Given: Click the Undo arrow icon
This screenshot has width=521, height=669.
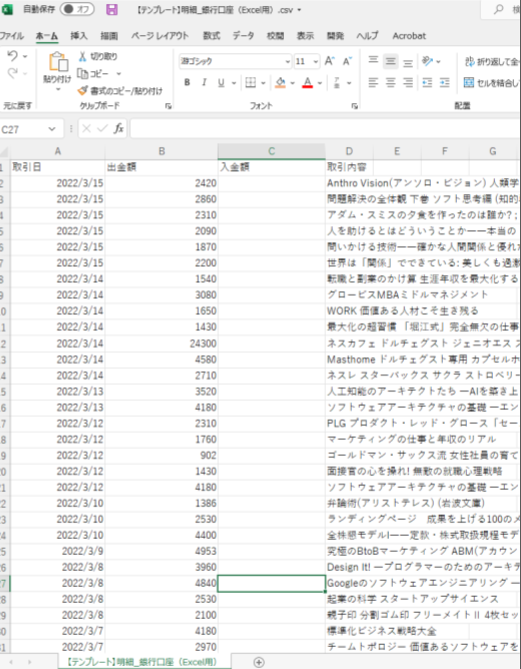Looking at the screenshot, I should pos(12,56).
